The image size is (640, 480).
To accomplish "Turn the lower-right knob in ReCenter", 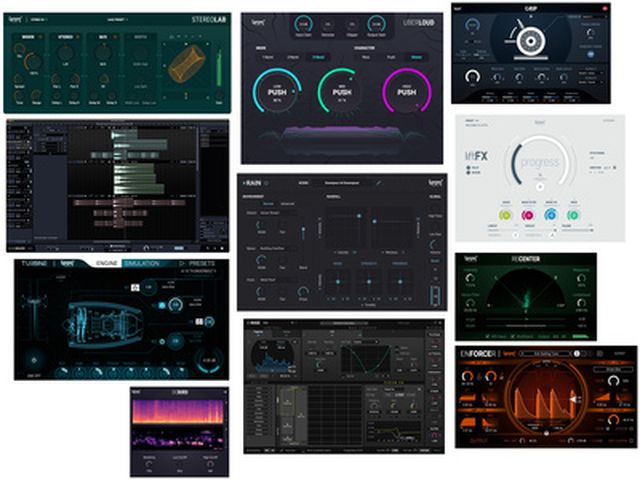I will tap(581, 302).
